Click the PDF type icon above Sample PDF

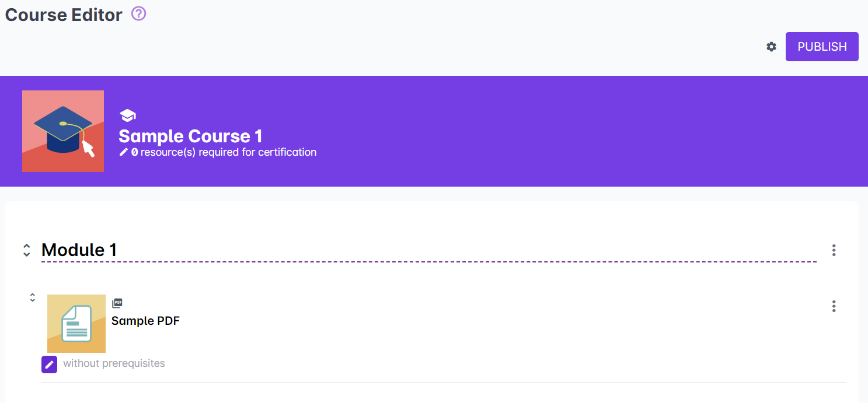(117, 303)
